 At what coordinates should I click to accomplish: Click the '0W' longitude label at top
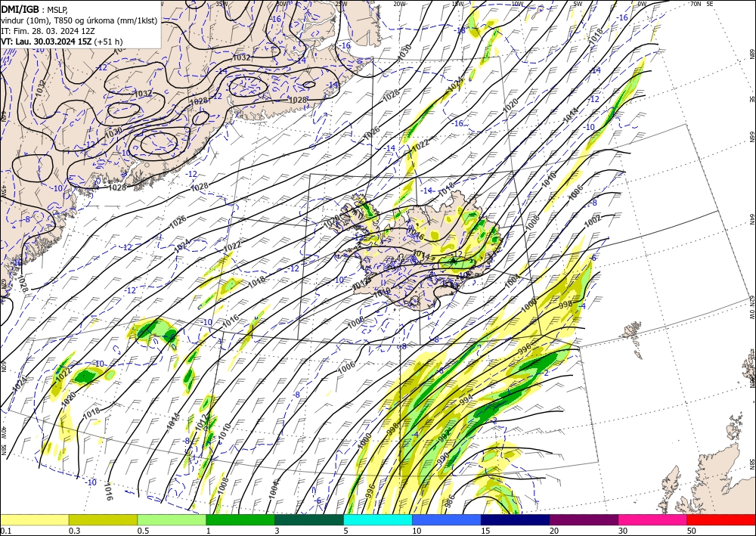[x=642, y=4]
